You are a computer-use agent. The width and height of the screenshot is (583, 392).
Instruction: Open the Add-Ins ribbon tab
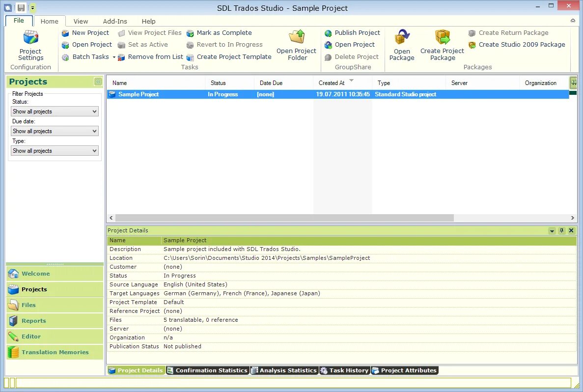[x=115, y=21]
